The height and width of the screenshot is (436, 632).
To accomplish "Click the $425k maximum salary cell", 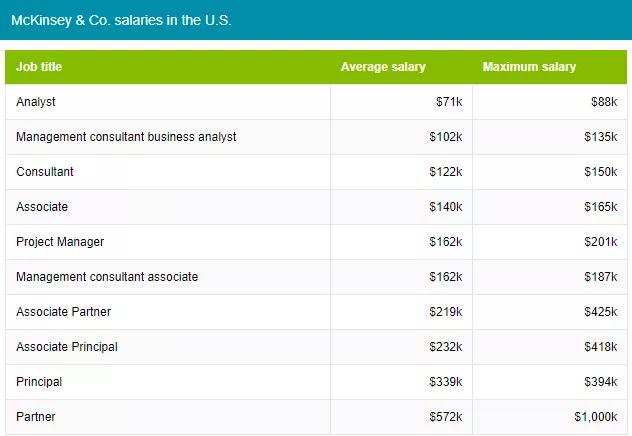I will tap(601, 312).
